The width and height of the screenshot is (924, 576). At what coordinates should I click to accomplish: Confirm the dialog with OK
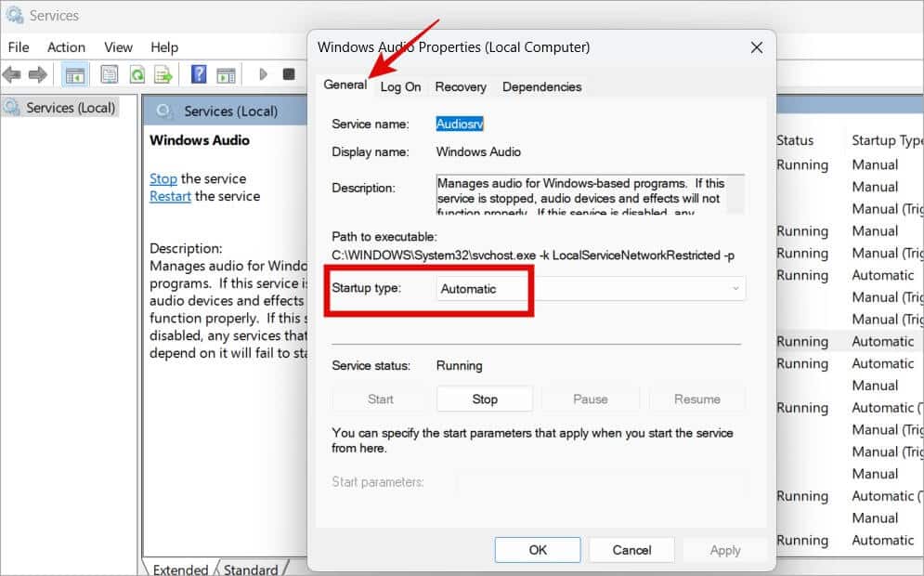538,550
